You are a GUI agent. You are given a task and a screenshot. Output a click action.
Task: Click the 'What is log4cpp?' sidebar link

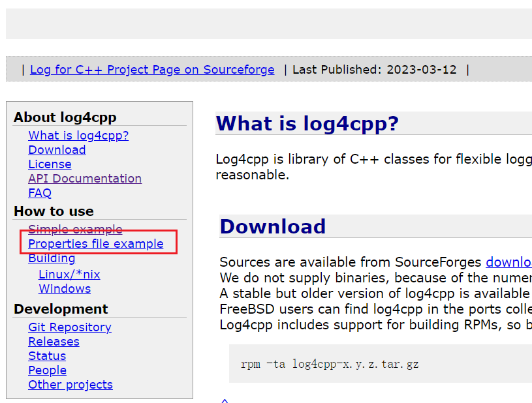click(x=78, y=136)
